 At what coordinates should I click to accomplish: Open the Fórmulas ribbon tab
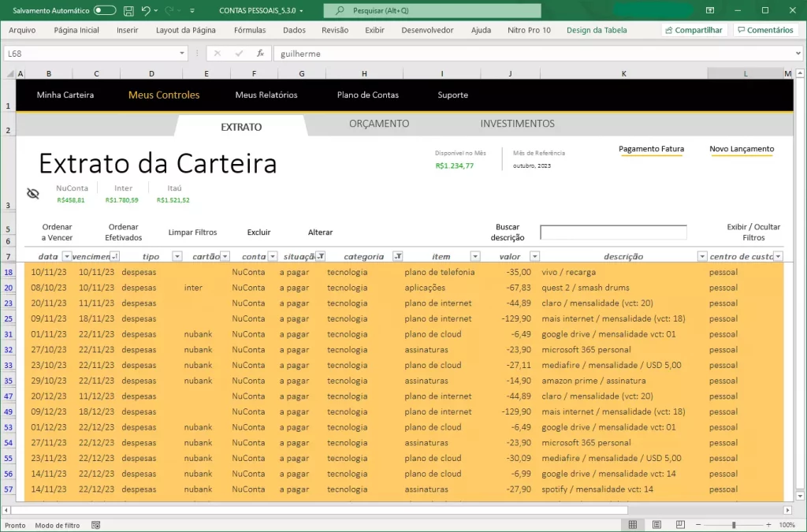(249, 30)
